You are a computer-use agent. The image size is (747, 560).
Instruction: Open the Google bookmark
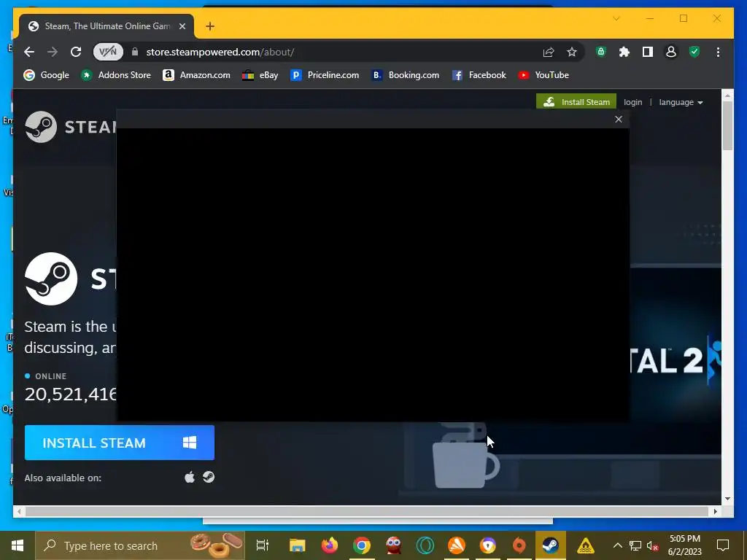pyautogui.click(x=46, y=75)
